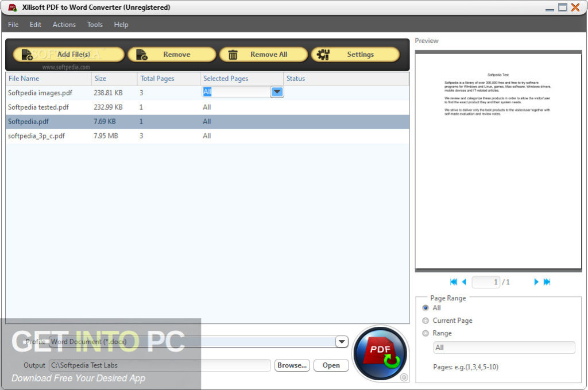This screenshot has height=390, width=588.
Task: Click the Total Pages column header
Action: pos(169,79)
